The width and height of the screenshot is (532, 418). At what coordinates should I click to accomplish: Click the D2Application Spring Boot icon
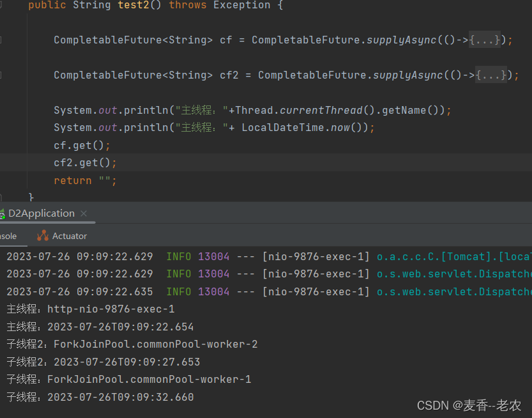pyautogui.click(x=2, y=214)
